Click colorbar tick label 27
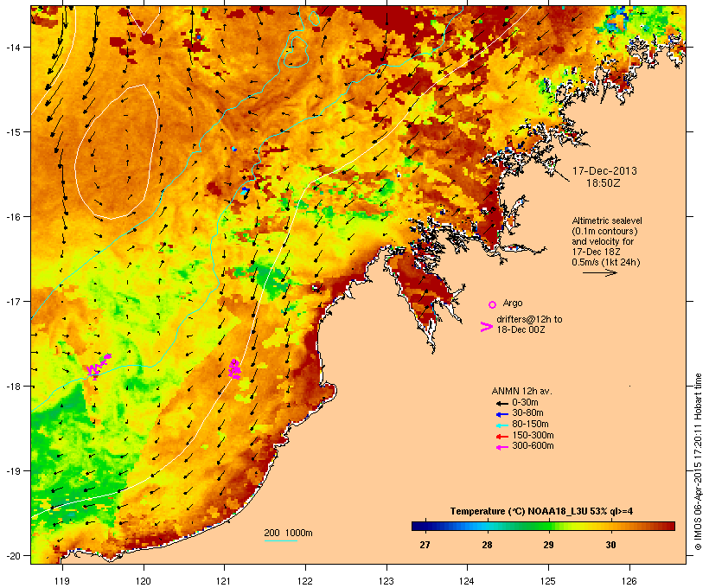Viewport: 709px width, 588px height. (x=425, y=545)
